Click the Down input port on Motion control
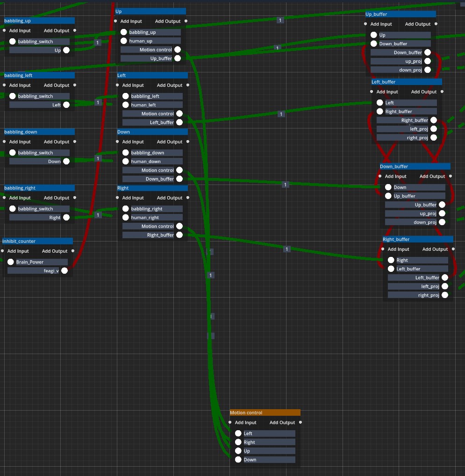Image resolution: width=465 pixels, height=476 pixels. (238, 460)
